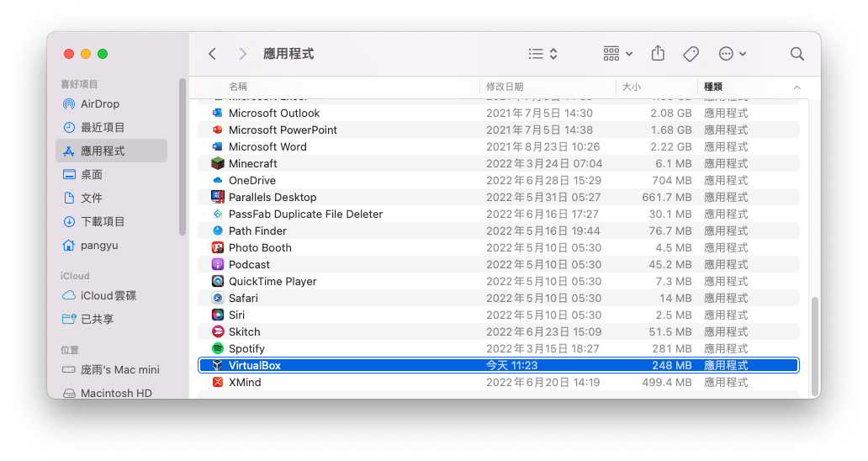Select 庞雨's Mac mini location
Screen dimensions: 868x461
pyautogui.click(x=111, y=369)
